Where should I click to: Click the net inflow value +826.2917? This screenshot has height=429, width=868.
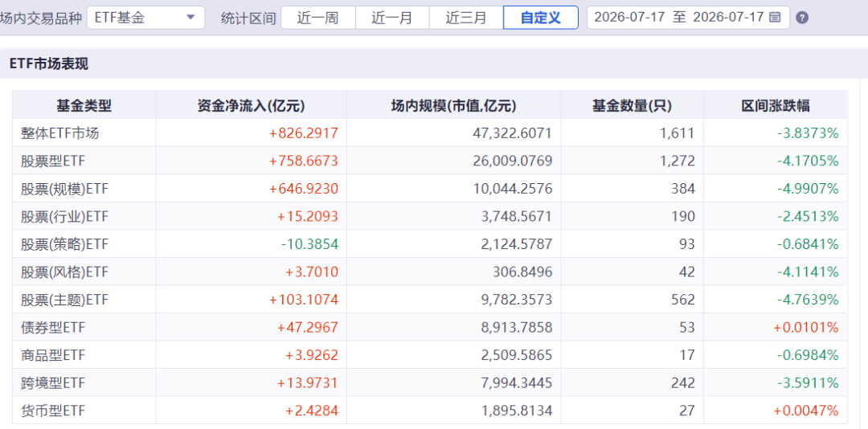[x=303, y=133]
